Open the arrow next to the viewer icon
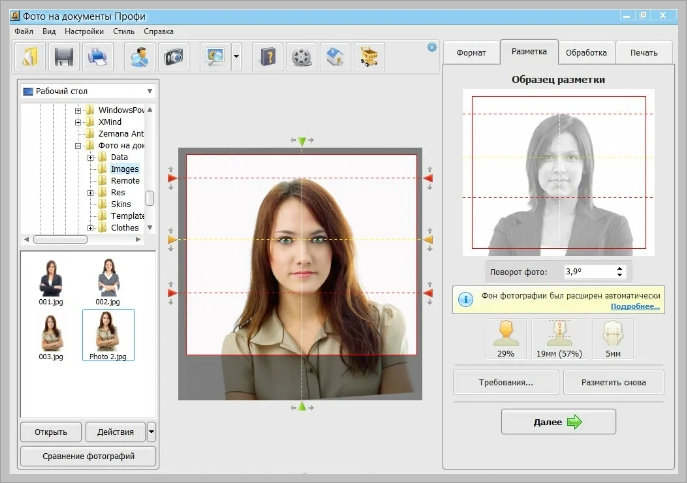Image resolution: width=687 pixels, height=483 pixels. pos(236,57)
